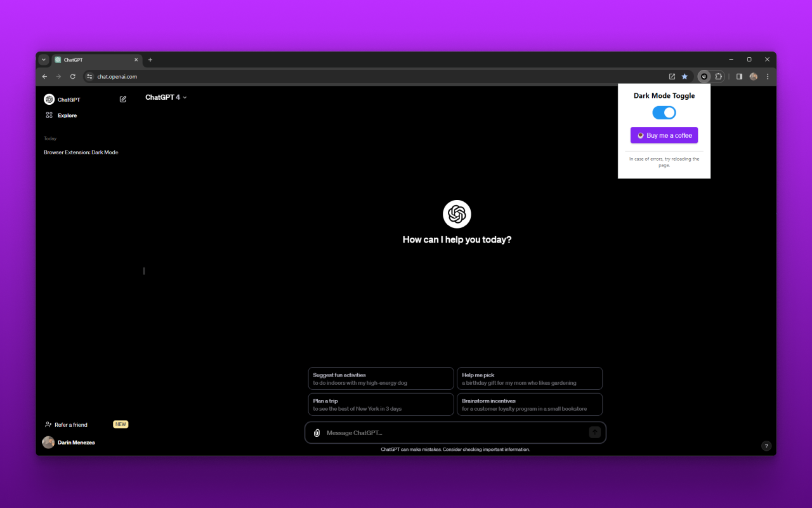Image resolution: width=812 pixels, height=508 pixels.
Task: Open the Refer a friend link
Action: [71, 425]
